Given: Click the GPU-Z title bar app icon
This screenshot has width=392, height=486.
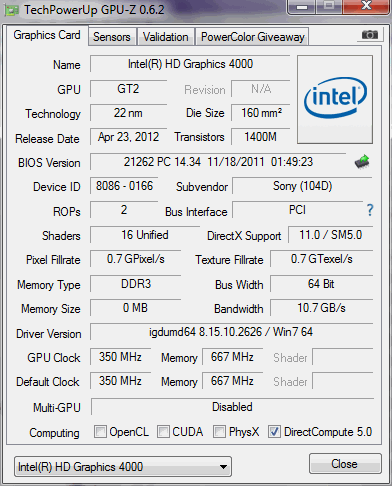Looking at the screenshot, I should tap(11, 10).
